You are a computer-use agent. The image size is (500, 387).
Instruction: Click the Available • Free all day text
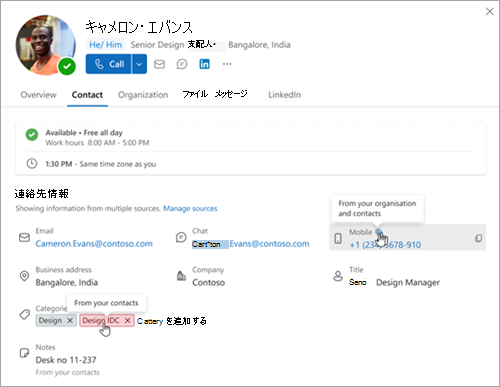pyautogui.click(x=84, y=133)
